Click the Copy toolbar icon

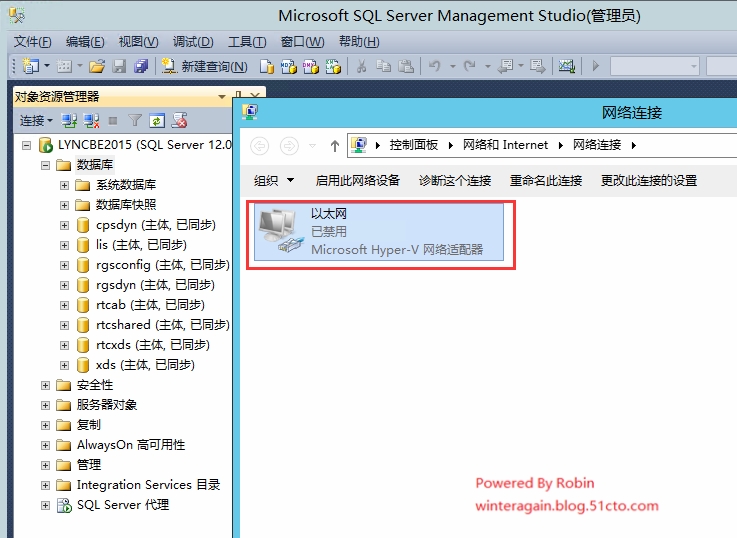384,66
